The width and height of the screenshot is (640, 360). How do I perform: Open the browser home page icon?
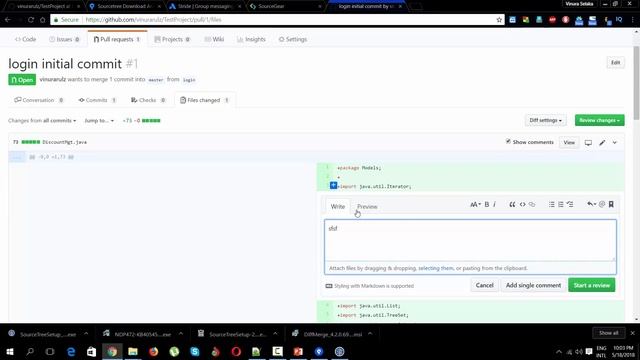coord(42,20)
